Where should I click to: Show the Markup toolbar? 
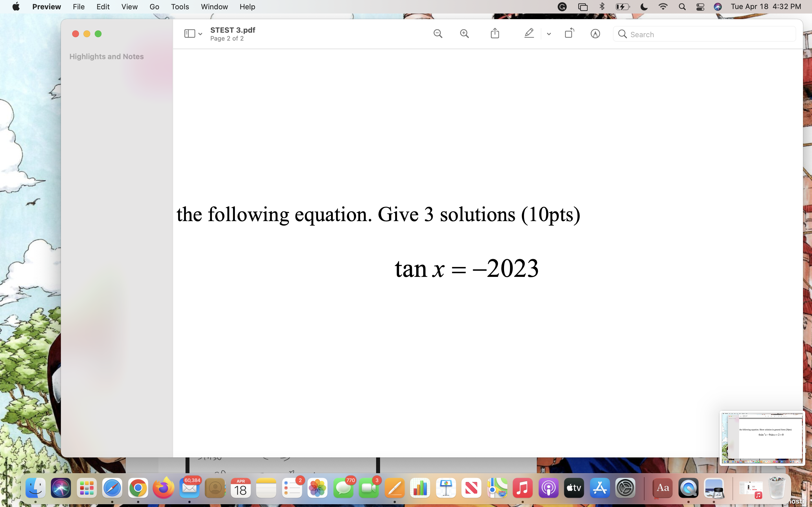point(595,34)
